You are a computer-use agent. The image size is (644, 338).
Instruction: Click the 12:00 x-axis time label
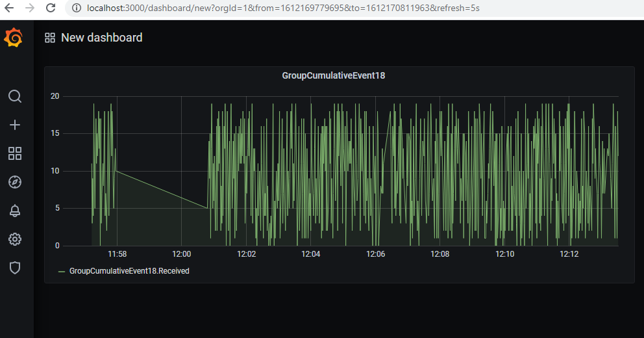(182, 254)
